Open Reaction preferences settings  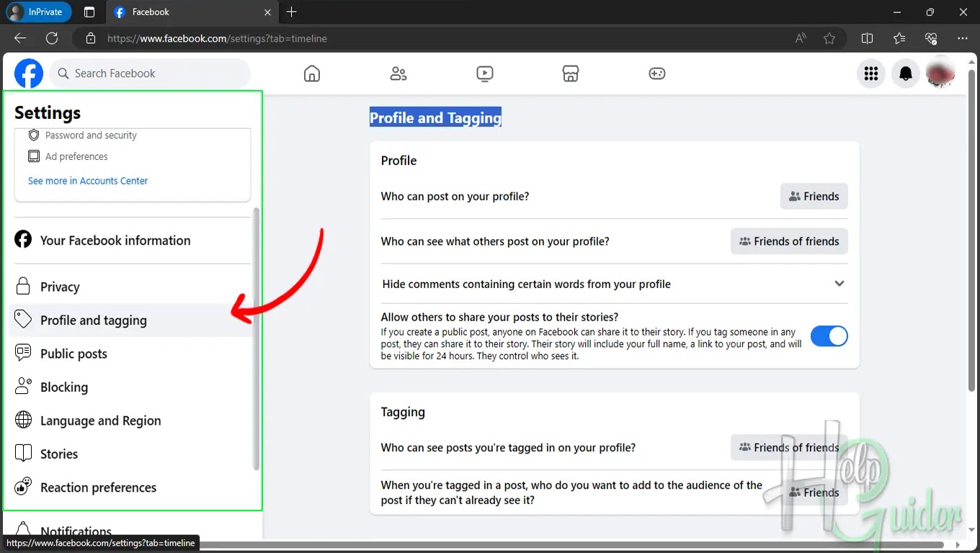[132, 487]
